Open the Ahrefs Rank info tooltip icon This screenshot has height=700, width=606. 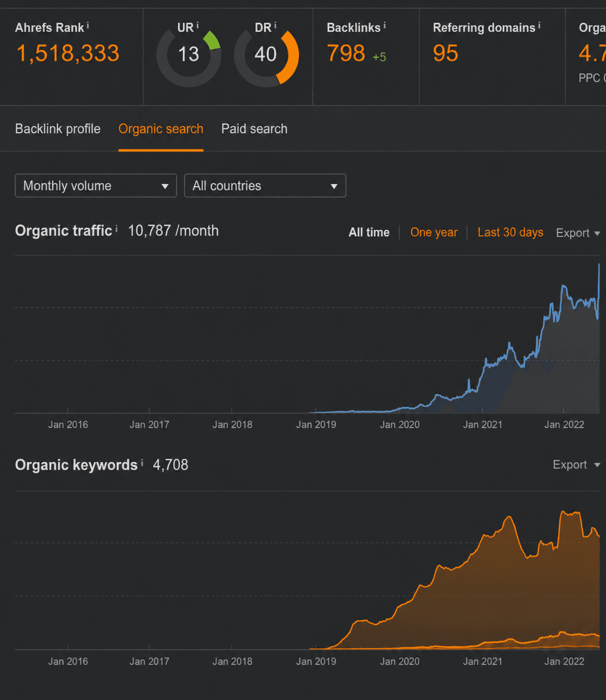tap(88, 25)
